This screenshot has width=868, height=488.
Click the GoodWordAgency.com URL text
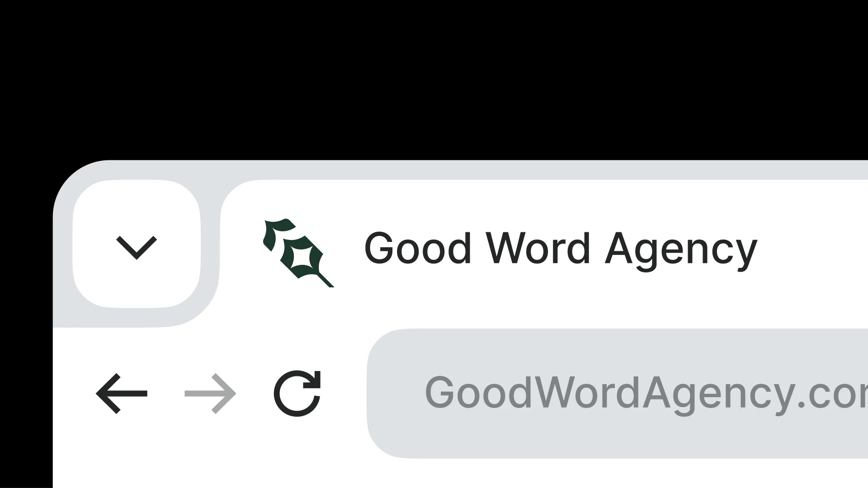(646, 394)
